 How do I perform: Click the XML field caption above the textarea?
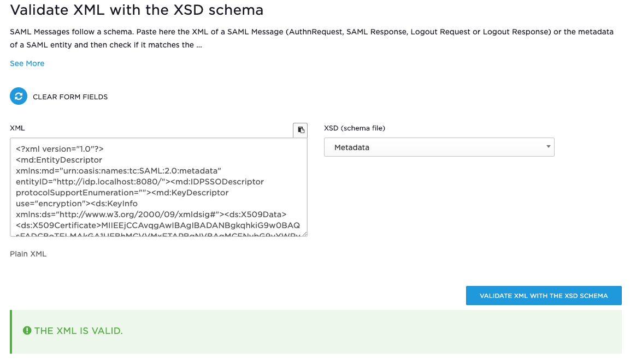pyautogui.click(x=17, y=128)
